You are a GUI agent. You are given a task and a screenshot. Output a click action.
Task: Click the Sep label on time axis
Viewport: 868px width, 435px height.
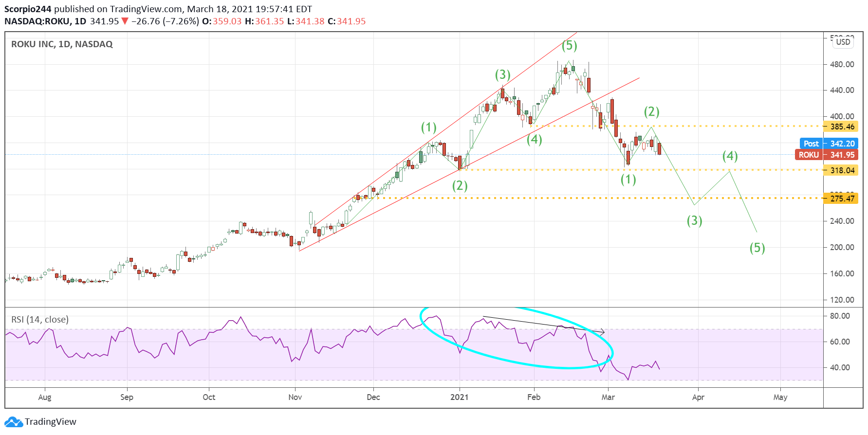[127, 397]
